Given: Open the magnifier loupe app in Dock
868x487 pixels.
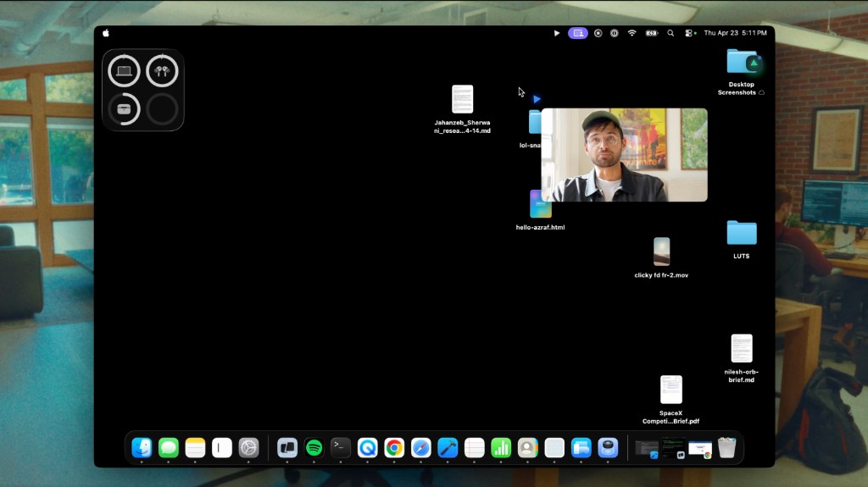Looking at the screenshot, I should (x=608, y=448).
